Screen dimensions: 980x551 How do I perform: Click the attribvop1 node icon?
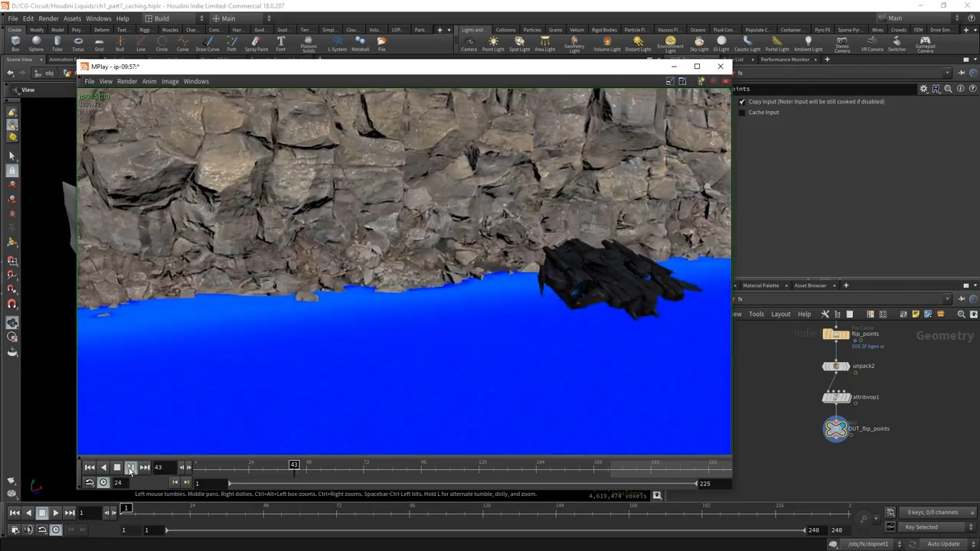836,397
